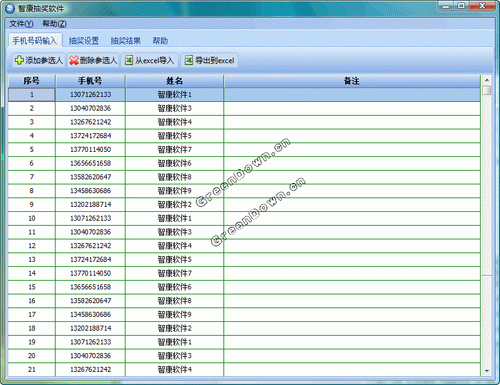Switch to the 帮助 tab
Image resolution: width=500 pixels, height=385 pixels.
coord(160,41)
